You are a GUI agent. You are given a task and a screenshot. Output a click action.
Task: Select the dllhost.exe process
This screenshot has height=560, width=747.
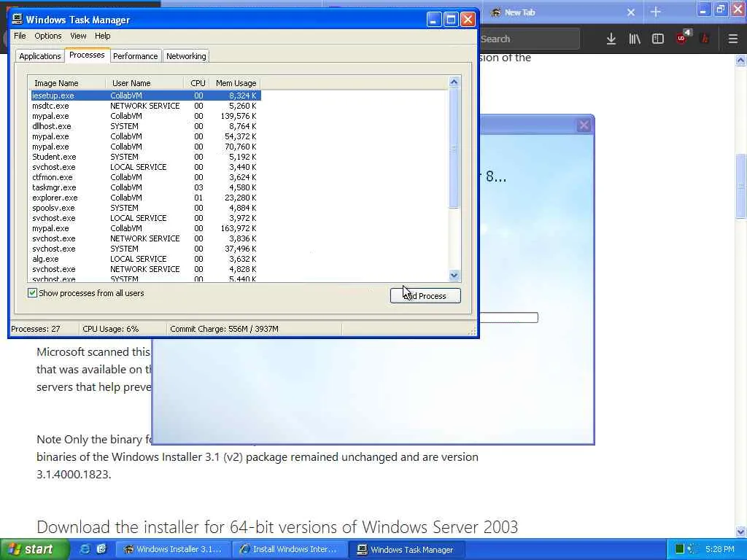pos(145,126)
